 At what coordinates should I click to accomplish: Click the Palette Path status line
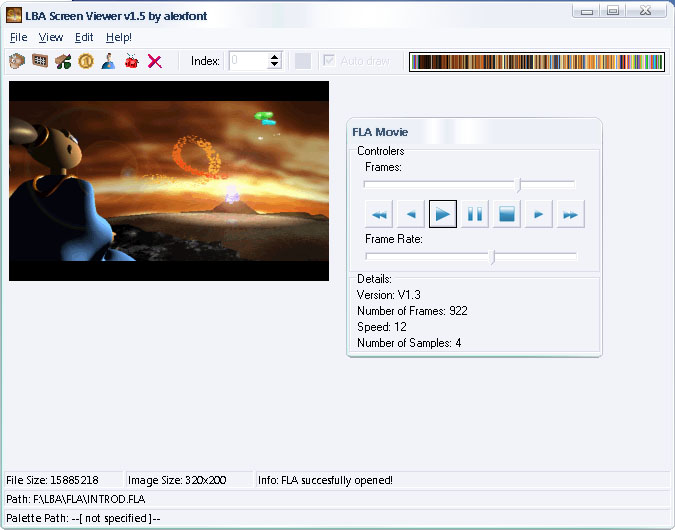tap(337, 518)
